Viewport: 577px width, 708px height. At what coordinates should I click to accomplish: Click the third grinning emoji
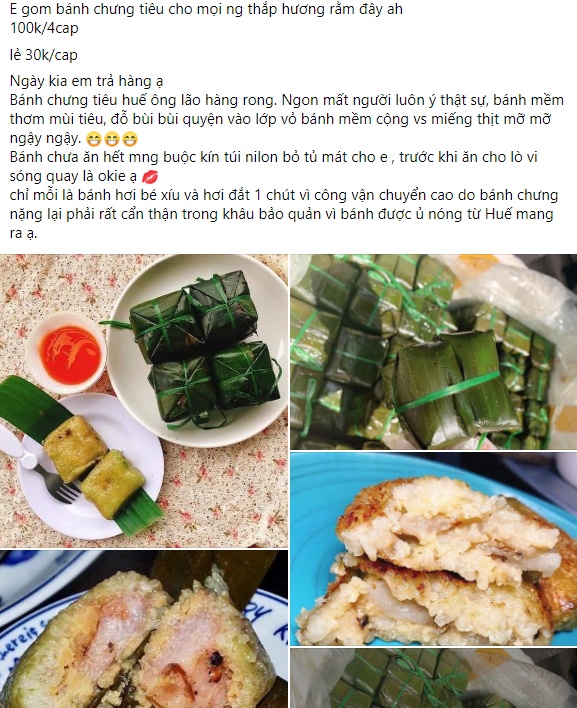pos(130,139)
